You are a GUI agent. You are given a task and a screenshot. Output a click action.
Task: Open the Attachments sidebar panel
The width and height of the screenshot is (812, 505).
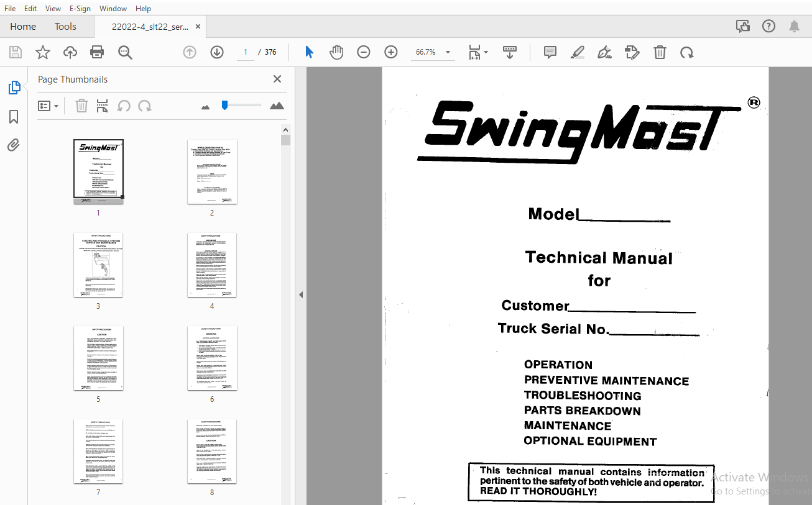pos(14,145)
